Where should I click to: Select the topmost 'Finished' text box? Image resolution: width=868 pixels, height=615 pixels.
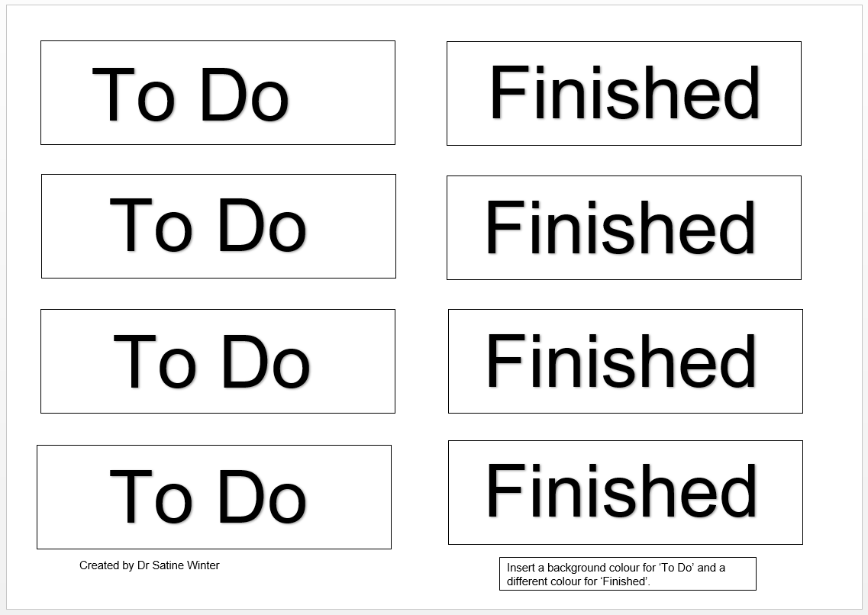[x=624, y=93]
